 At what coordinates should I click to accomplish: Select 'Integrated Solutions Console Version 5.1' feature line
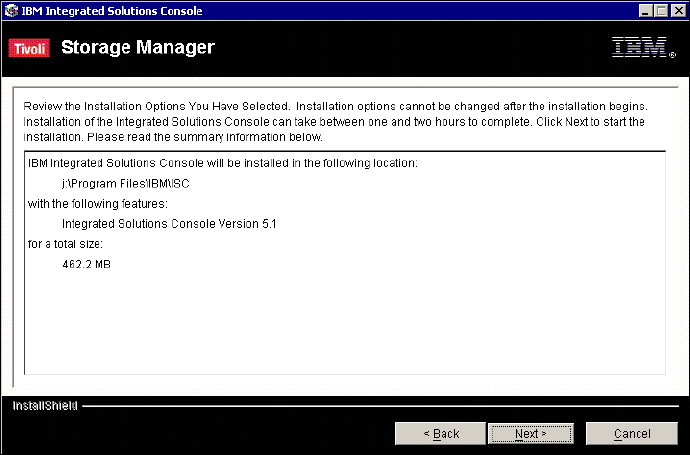pyautogui.click(x=169, y=224)
